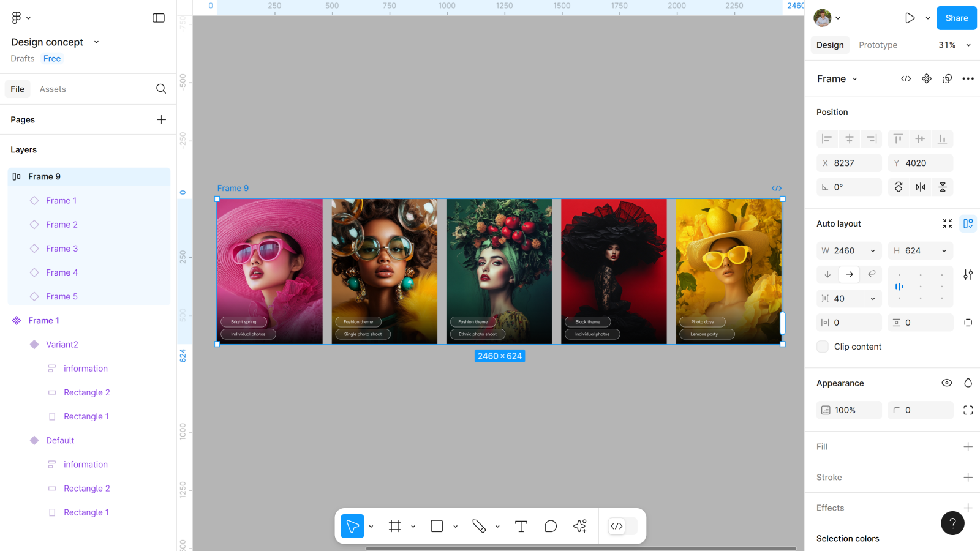Switch to the Prototype tab
Image resolution: width=980 pixels, height=551 pixels.
click(877, 45)
